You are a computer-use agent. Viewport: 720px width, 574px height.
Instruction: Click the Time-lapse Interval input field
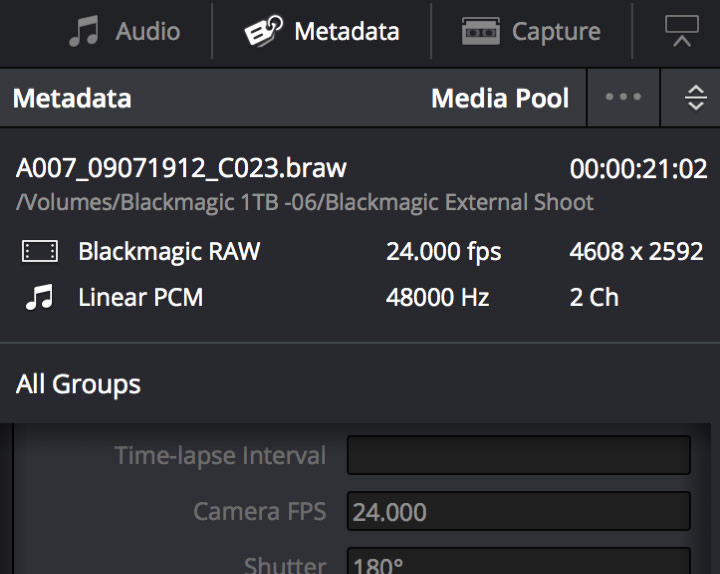coord(519,455)
